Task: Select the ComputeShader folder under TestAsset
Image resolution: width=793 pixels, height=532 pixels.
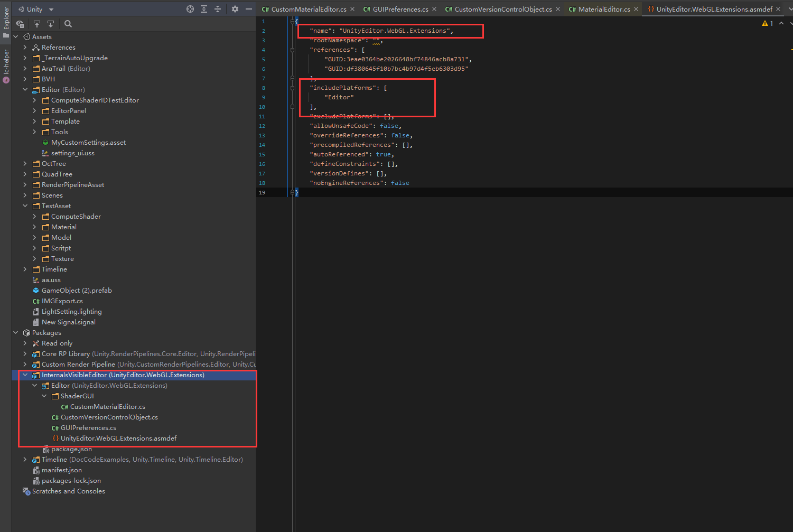Action: pos(76,217)
